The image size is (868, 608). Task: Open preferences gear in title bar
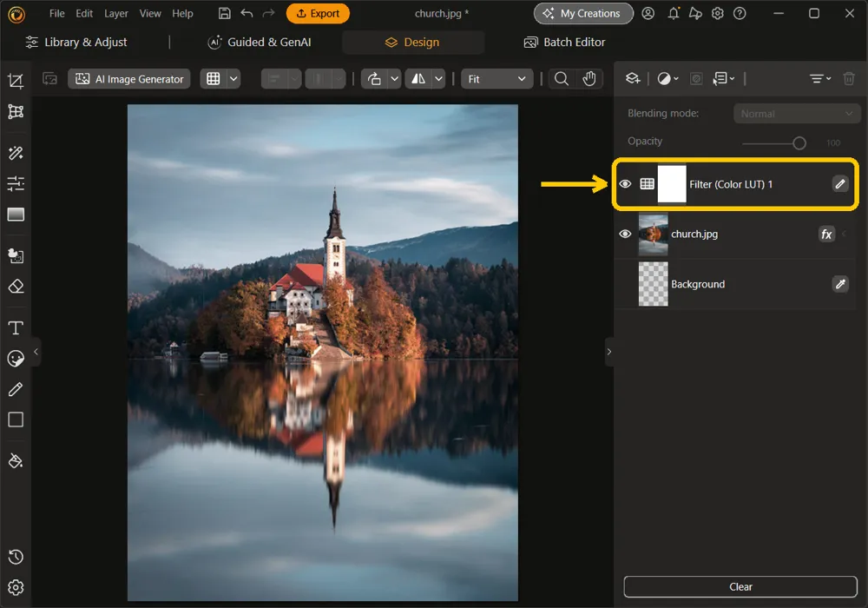[718, 13]
